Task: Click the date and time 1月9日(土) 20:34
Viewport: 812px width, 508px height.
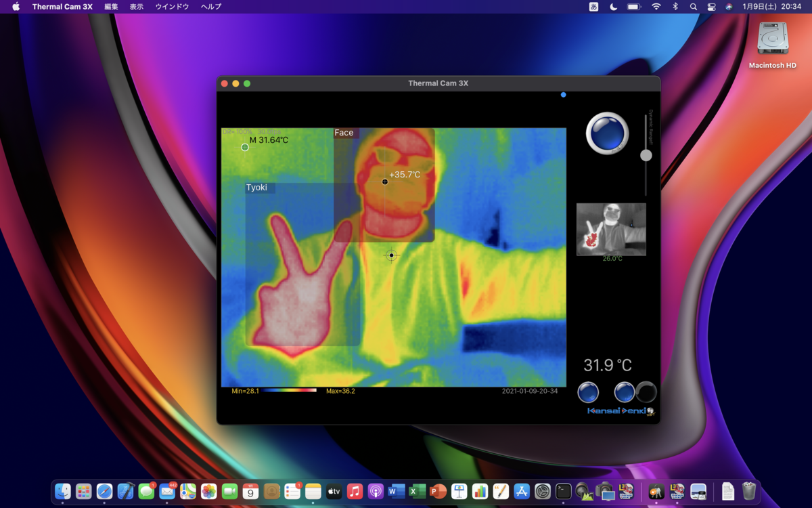Action: (771, 7)
